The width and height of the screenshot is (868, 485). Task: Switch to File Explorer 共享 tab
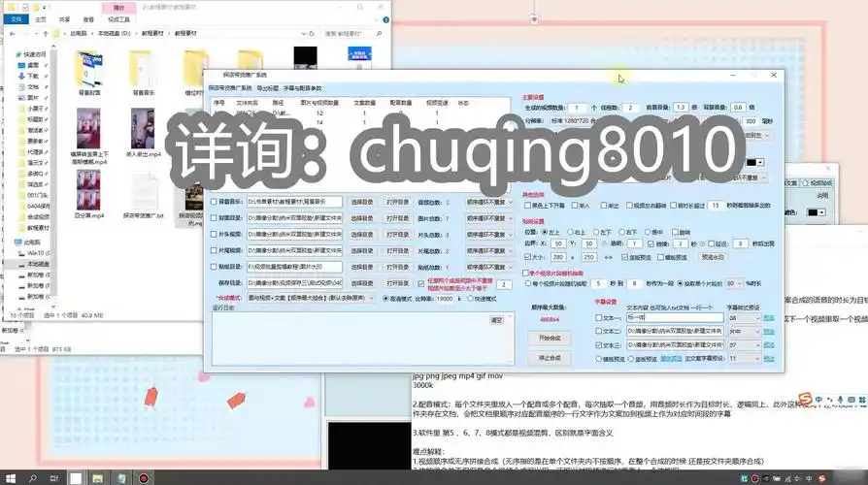[65, 19]
